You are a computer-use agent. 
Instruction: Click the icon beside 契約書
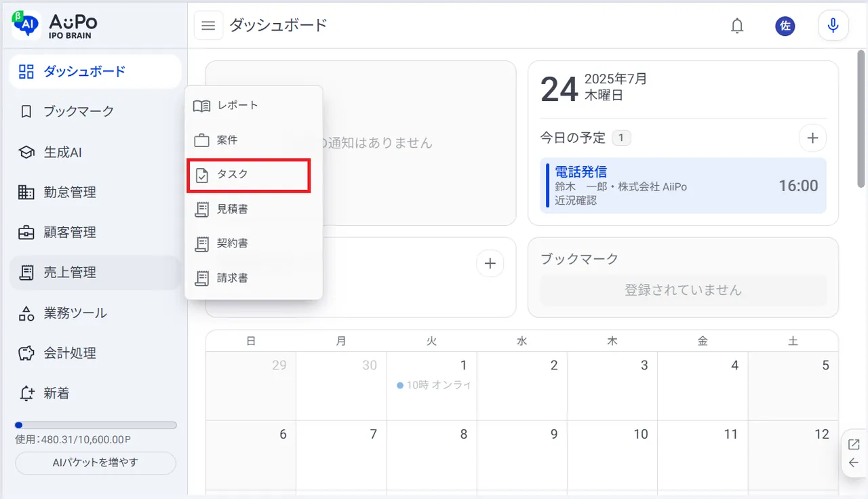point(201,244)
